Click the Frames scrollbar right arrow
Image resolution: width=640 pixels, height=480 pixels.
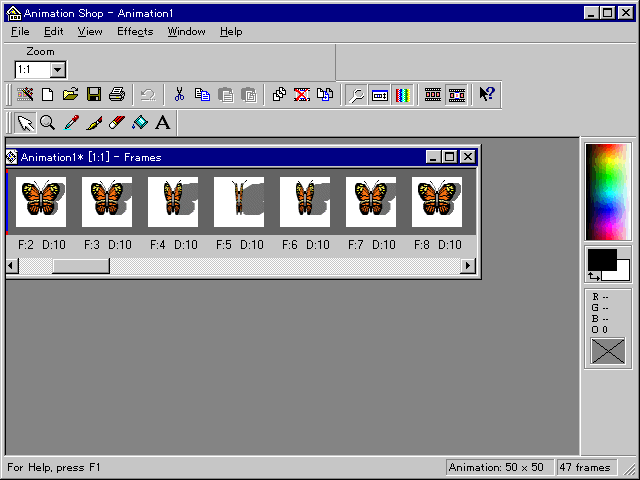468,266
